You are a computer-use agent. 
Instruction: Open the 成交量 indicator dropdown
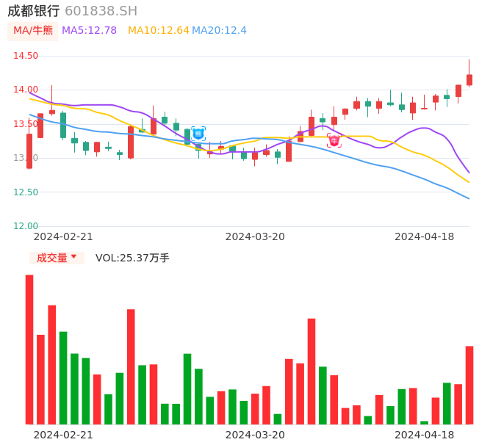tap(57, 258)
